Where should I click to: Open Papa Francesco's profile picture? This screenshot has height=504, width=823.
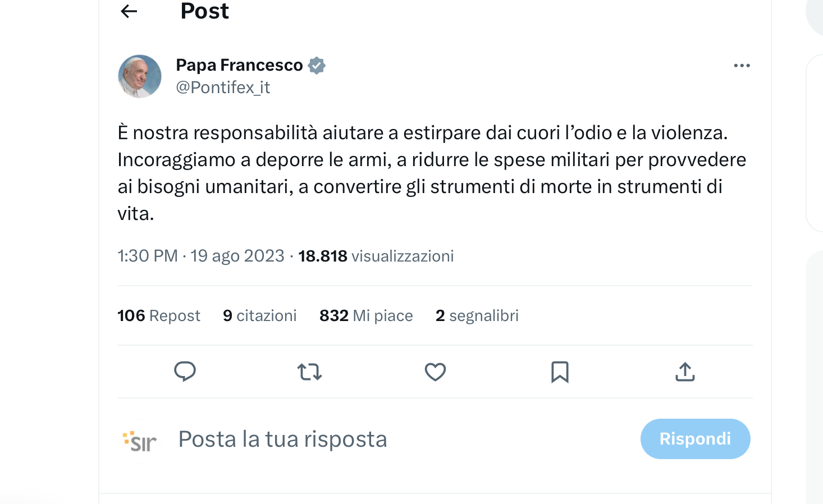[140, 76]
